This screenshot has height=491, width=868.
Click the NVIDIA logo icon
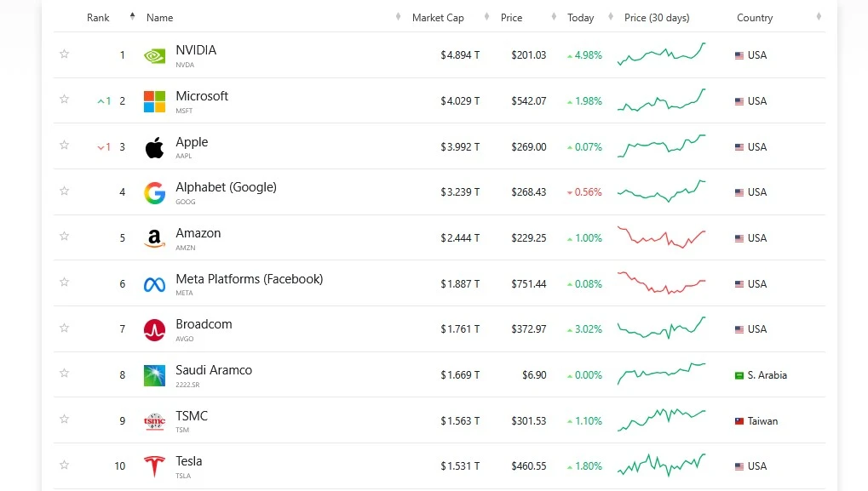(154, 56)
